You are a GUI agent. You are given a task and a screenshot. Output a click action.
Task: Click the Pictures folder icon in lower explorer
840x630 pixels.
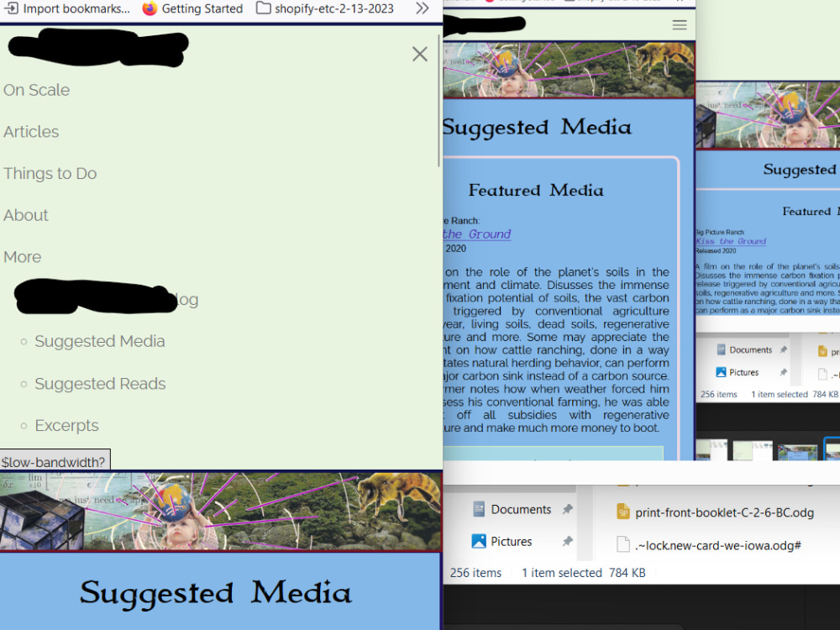(x=479, y=541)
